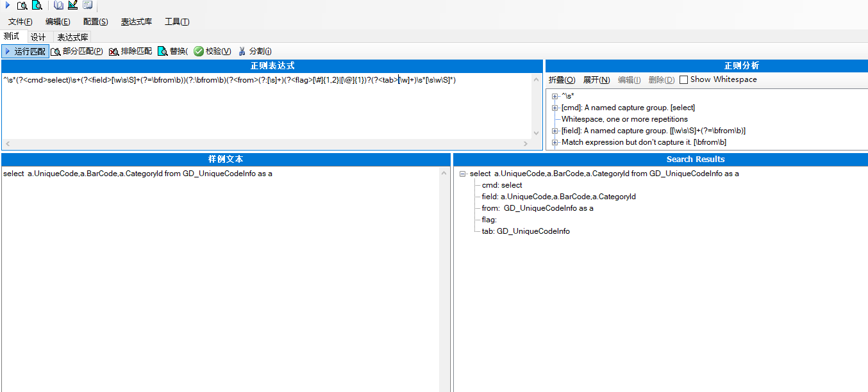Open the 文件(F) menu
The image size is (868, 392).
click(x=21, y=22)
